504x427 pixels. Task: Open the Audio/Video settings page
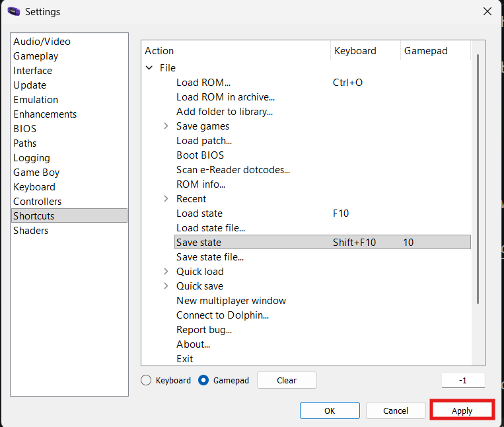coord(69,42)
